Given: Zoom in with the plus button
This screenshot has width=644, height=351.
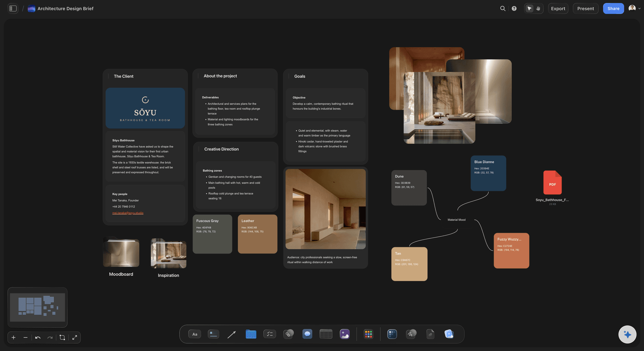Looking at the screenshot, I should pos(14,337).
